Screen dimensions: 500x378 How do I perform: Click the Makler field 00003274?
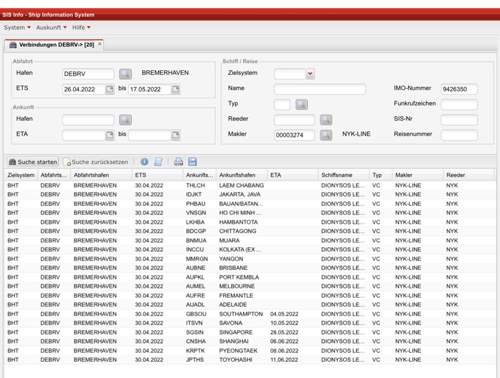294,135
